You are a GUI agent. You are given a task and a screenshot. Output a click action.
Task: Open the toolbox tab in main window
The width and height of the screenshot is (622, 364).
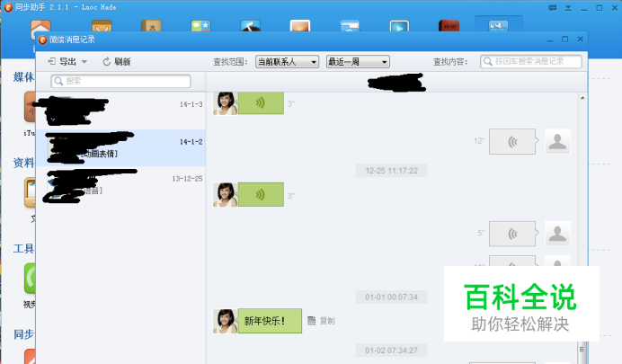click(499, 24)
